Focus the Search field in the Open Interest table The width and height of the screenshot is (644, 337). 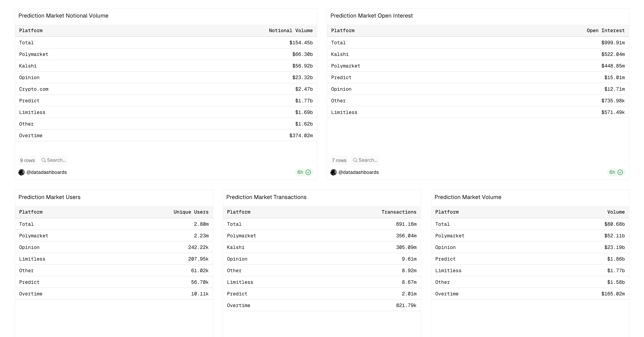tap(368, 160)
